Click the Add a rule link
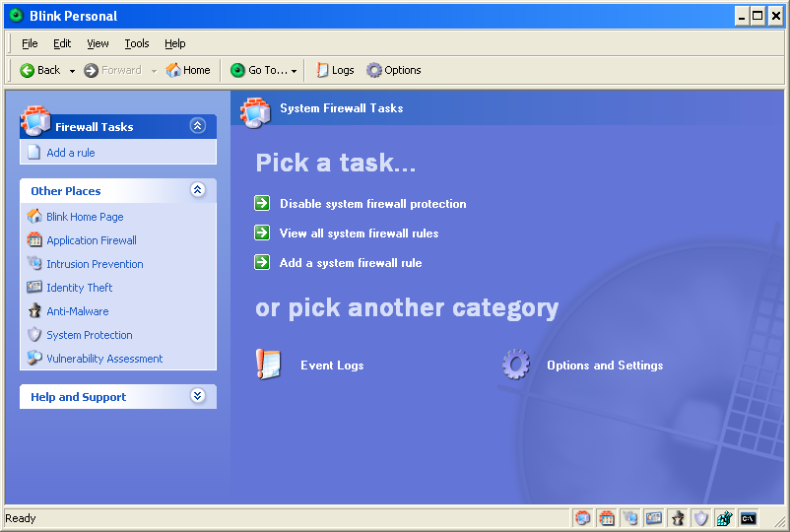This screenshot has height=532, width=790. [71, 153]
